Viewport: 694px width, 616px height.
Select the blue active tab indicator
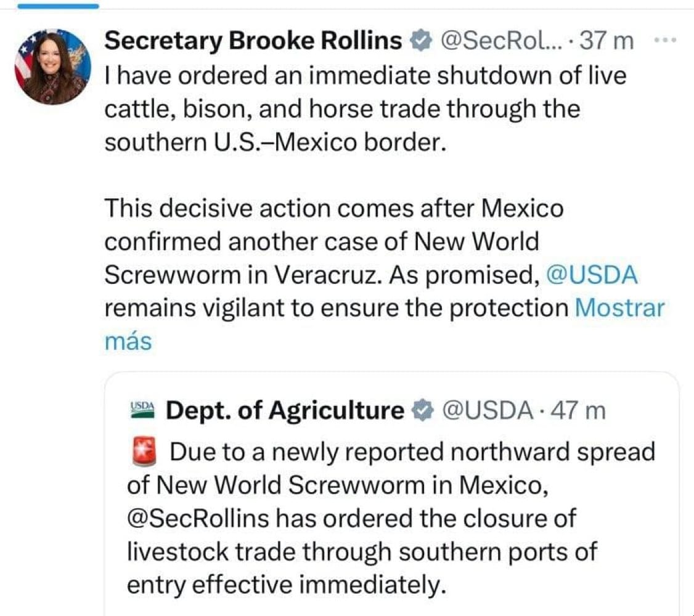pos(58,6)
